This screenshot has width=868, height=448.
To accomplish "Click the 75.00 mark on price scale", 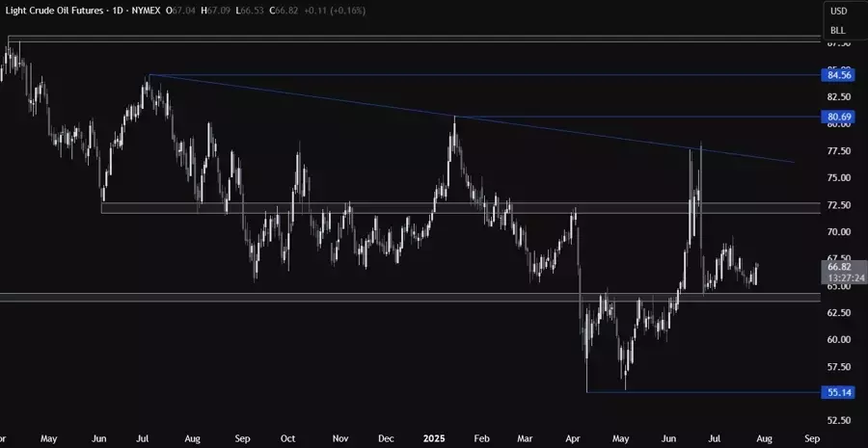I will click(x=838, y=178).
